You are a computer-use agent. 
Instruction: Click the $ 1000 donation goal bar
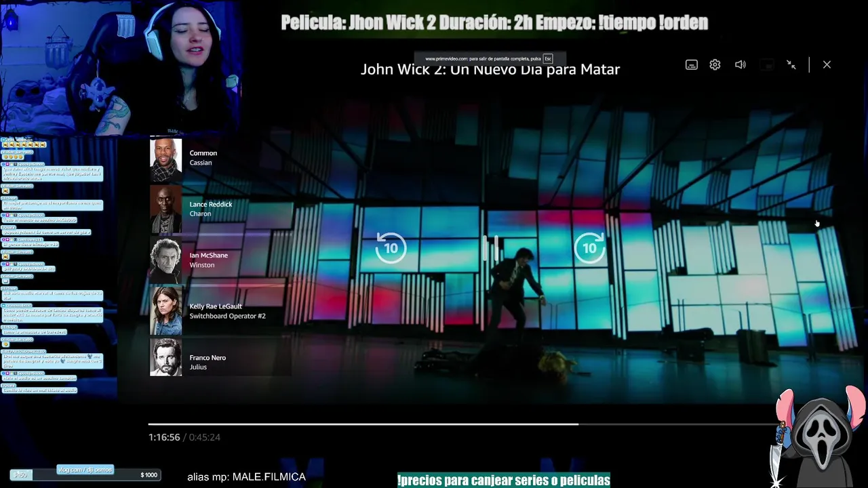(x=85, y=474)
